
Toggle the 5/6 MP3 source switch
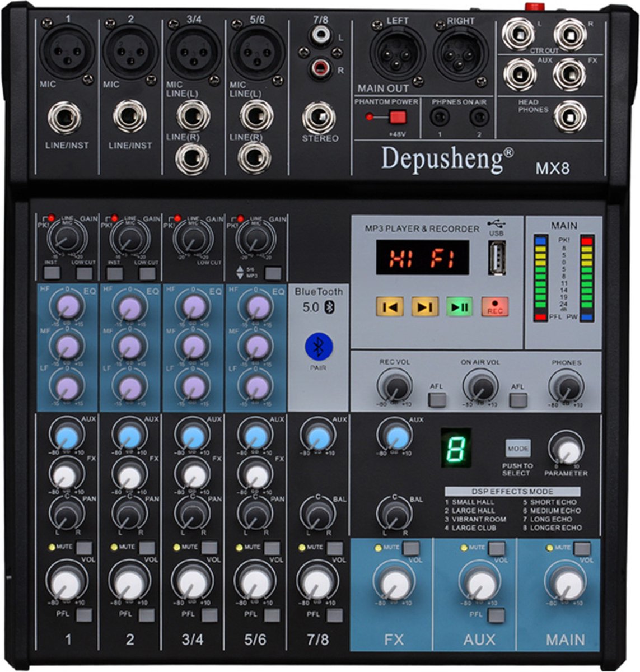click(x=273, y=273)
